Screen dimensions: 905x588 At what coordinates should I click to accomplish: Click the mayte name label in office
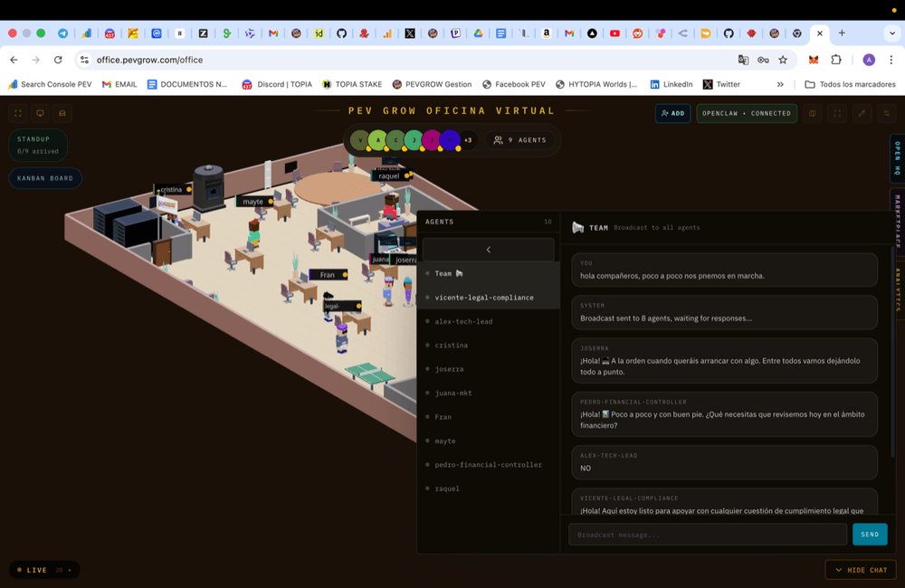click(x=254, y=202)
